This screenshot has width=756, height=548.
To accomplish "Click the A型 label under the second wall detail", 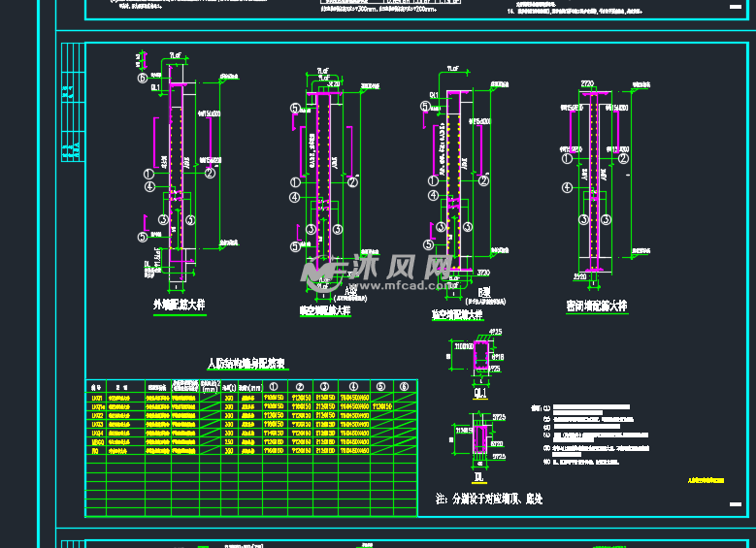I will pos(350,290).
